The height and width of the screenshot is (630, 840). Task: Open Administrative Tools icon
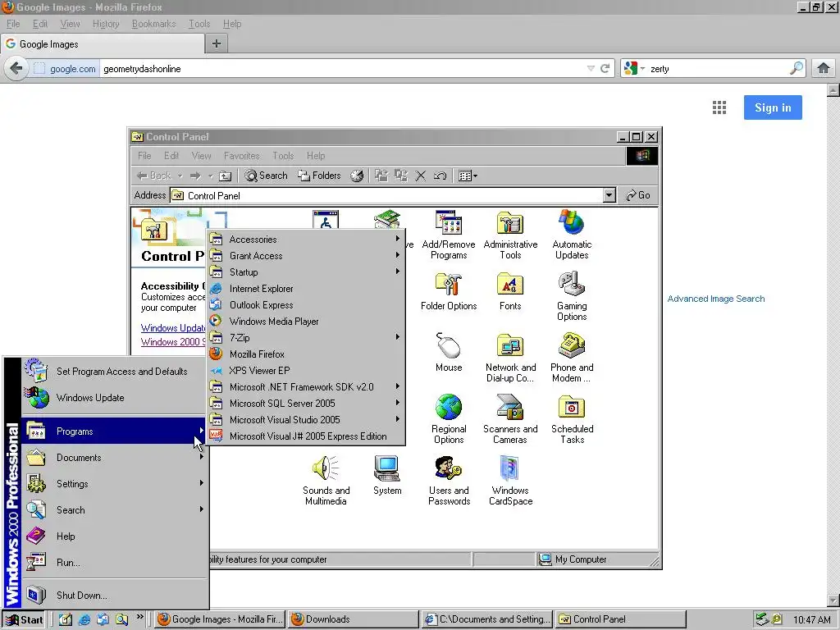[510, 235]
